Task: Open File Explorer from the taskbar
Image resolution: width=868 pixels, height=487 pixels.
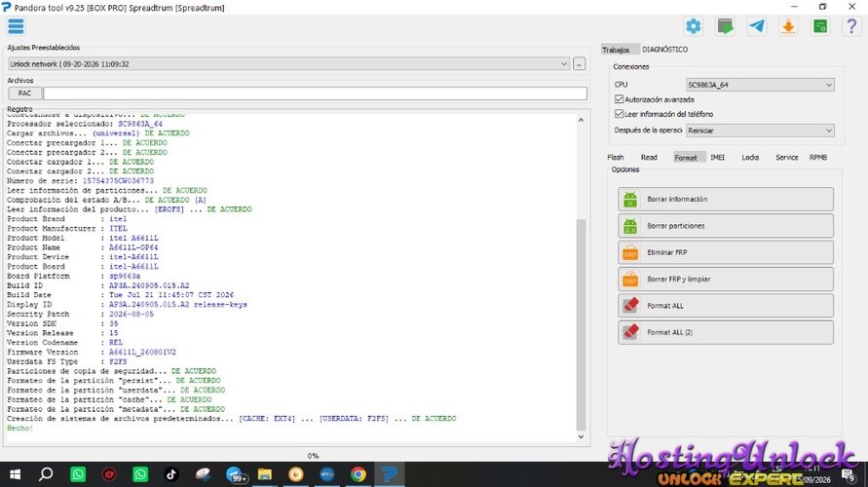Action: click(x=265, y=474)
